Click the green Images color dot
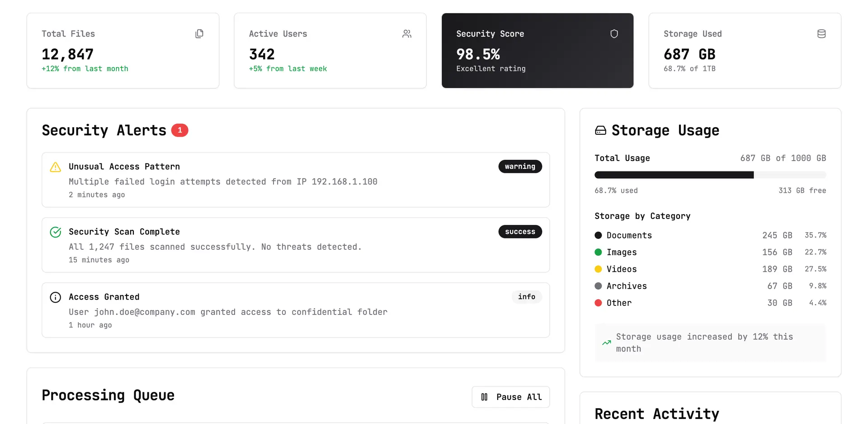The image size is (868, 424). pyautogui.click(x=598, y=252)
